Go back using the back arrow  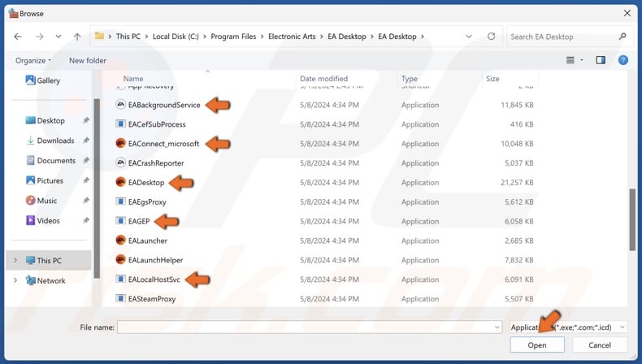pos(18,37)
